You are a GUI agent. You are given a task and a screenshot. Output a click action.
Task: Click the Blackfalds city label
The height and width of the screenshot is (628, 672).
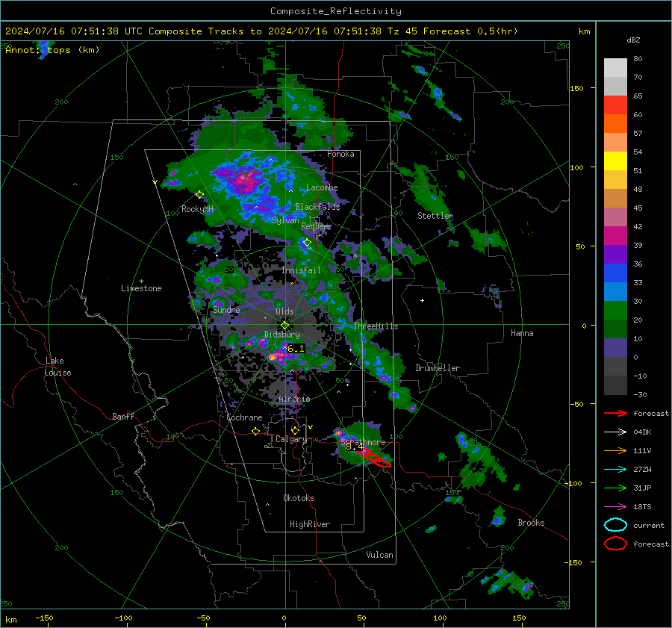pos(317,207)
